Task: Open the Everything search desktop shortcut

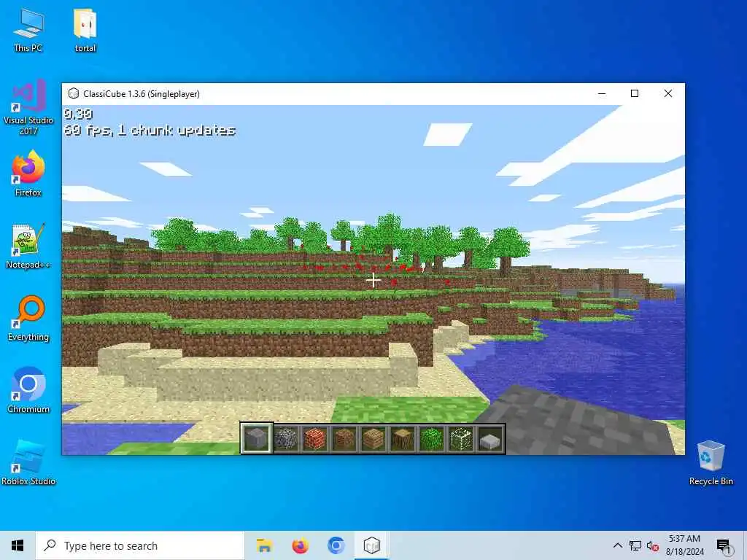Action: (x=28, y=318)
